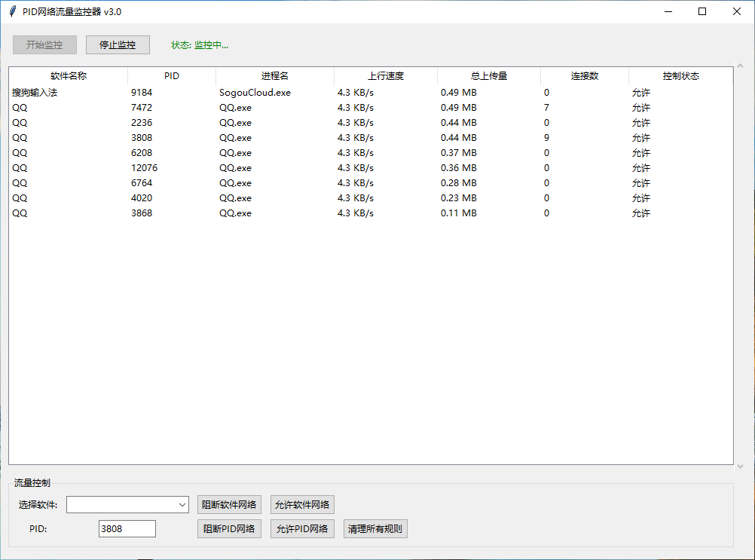Open the 选择软件 dropdown list

click(182, 505)
